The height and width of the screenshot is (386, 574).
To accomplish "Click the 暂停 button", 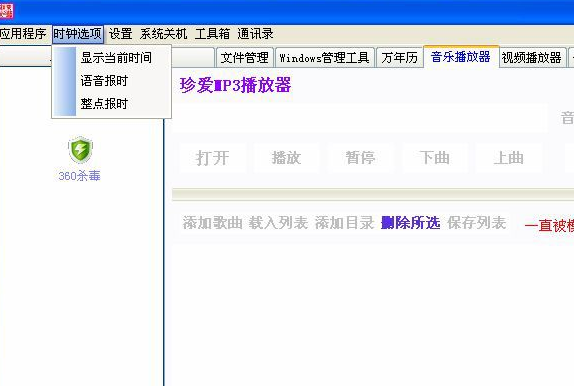I will click(361, 158).
